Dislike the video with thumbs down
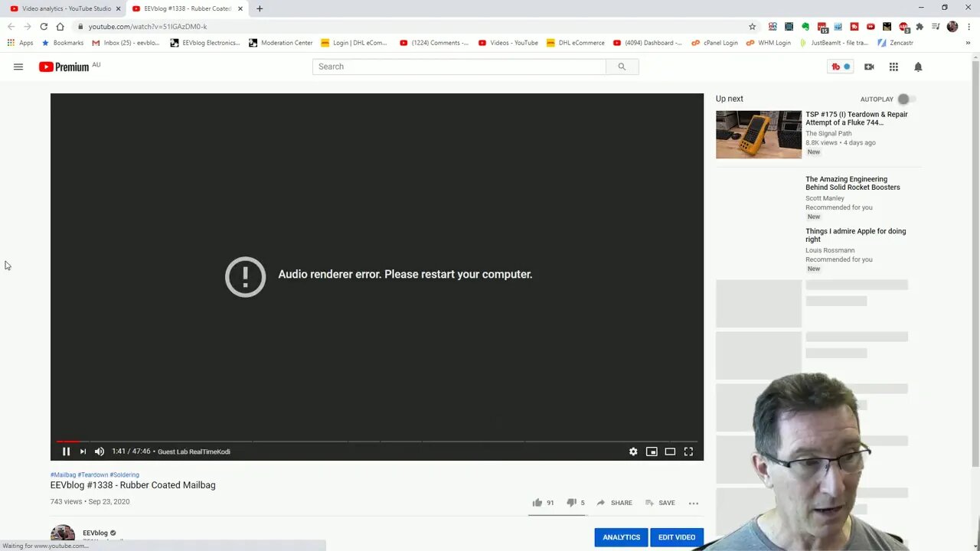Screen dimensions: 980x551 pyautogui.click(x=571, y=503)
